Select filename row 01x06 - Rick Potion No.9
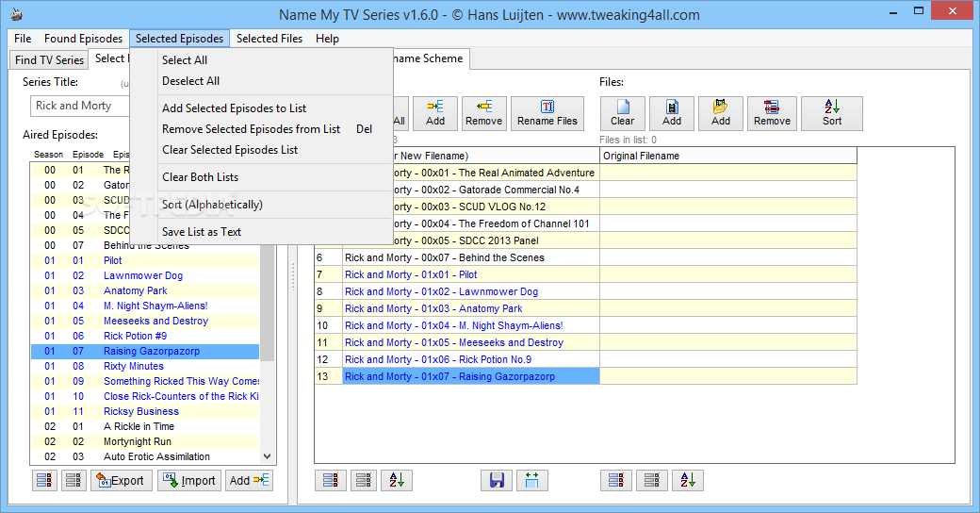The height and width of the screenshot is (513, 980). point(471,359)
